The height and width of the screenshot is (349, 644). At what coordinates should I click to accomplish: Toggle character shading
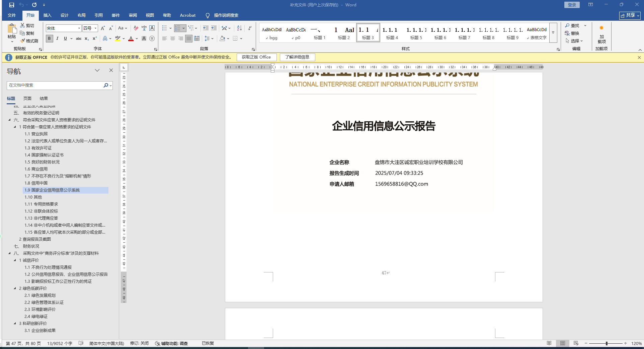point(144,38)
